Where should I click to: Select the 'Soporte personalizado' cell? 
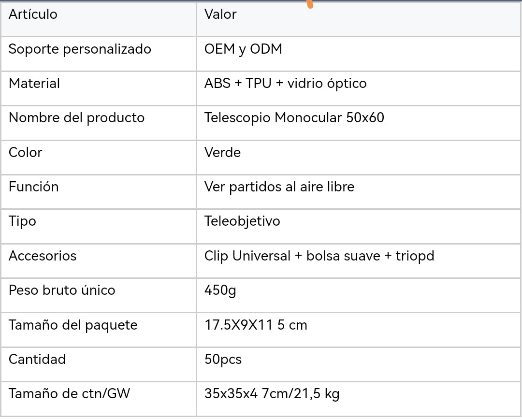80,49
